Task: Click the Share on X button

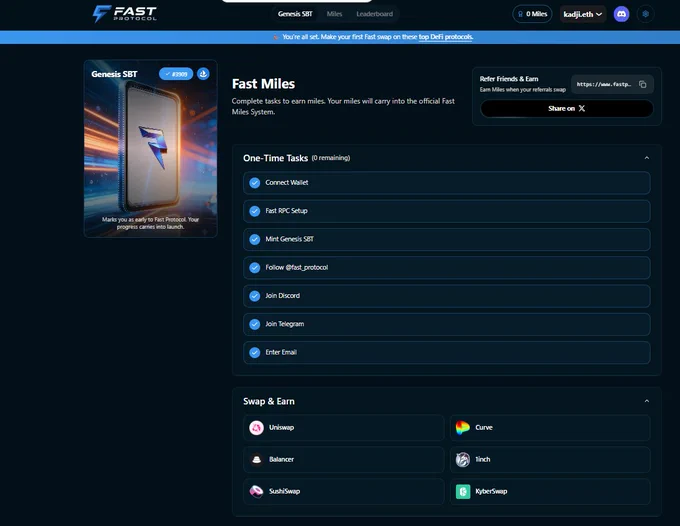Action: 566,108
